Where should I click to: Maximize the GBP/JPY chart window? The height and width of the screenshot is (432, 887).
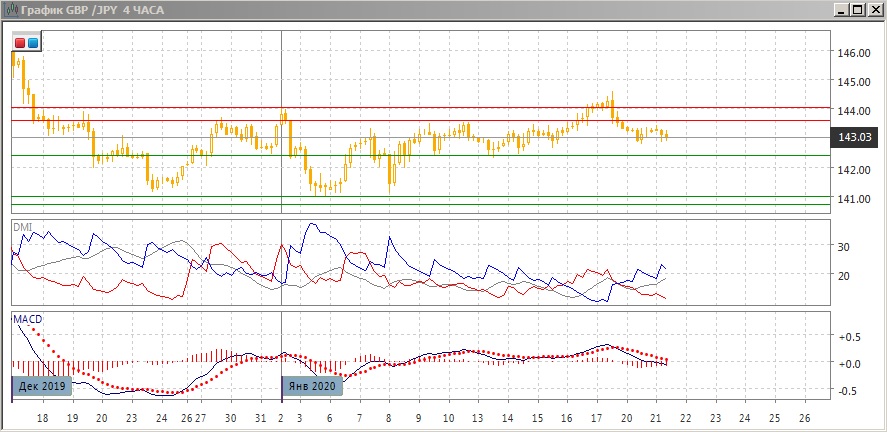(x=857, y=10)
